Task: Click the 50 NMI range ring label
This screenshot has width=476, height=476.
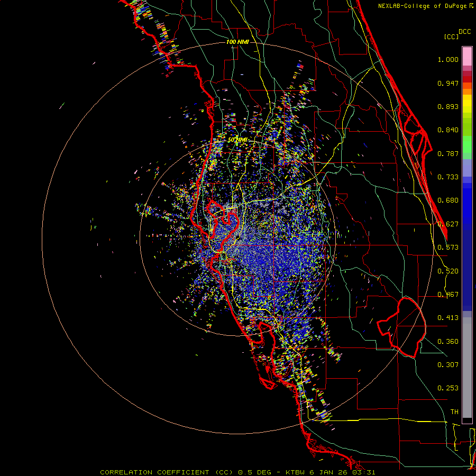Action: coord(237,140)
